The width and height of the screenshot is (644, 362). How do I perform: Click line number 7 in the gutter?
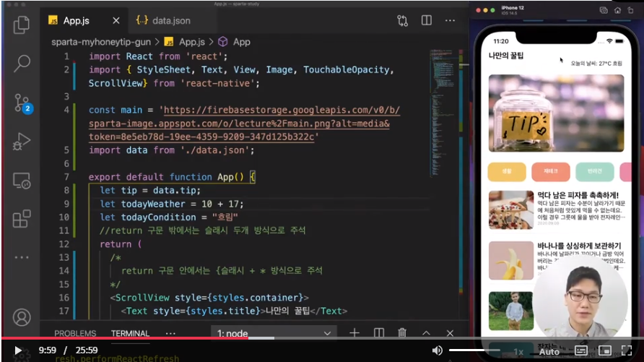(66, 177)
